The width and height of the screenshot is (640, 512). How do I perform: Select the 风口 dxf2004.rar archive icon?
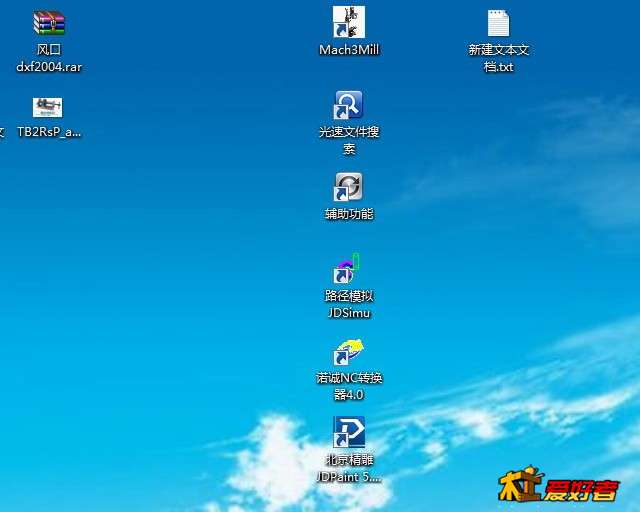(x=49, y=23)
